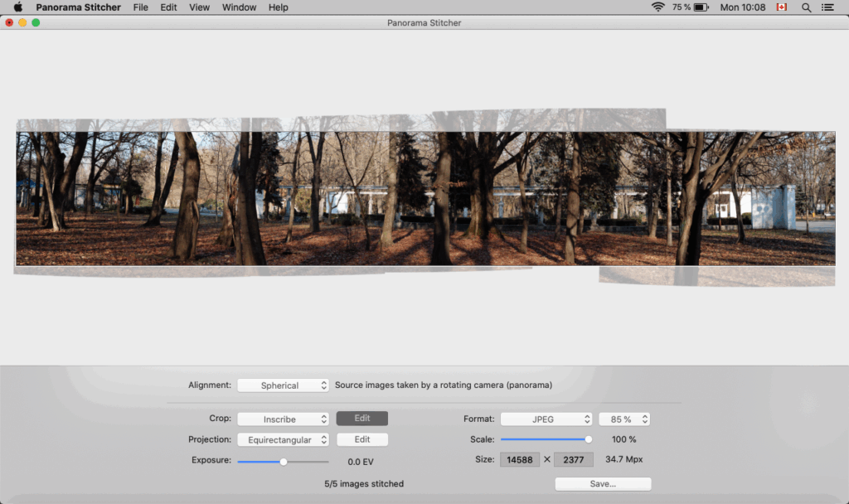Open the Window menu
The image size is (849, 504).
[x=239, y=7]
